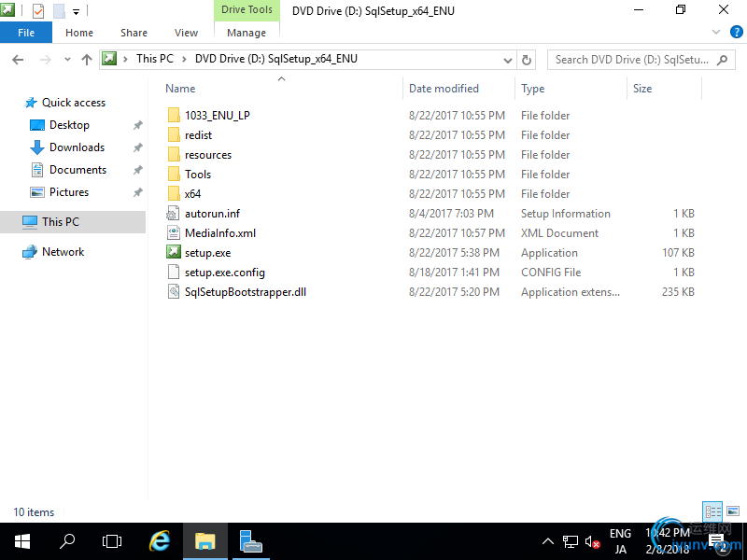This screenshot has height=560, width=747.
Task: Go back with the Back arrow
Action: (18, 60)
